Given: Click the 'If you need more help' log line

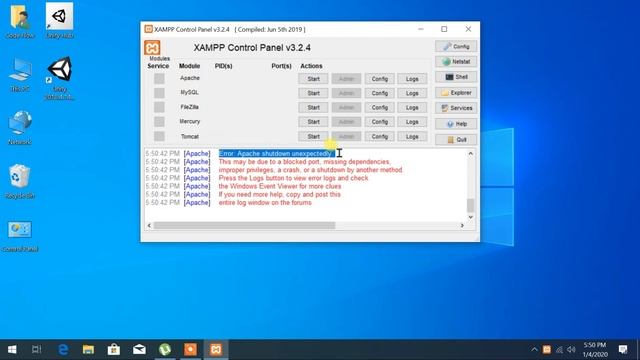Looking at the screenshot, I should pos(279,194).
